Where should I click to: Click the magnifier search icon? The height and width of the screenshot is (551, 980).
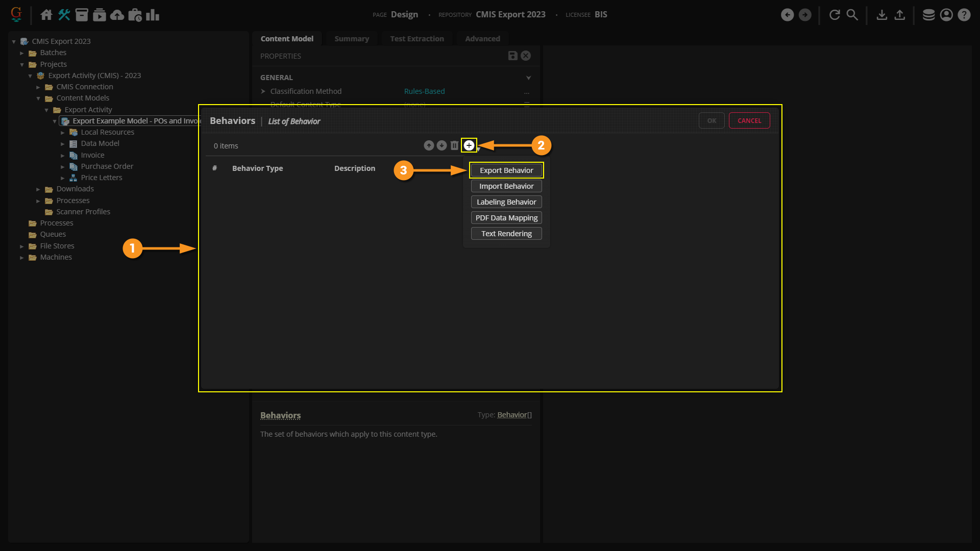[x=852, y=15]
